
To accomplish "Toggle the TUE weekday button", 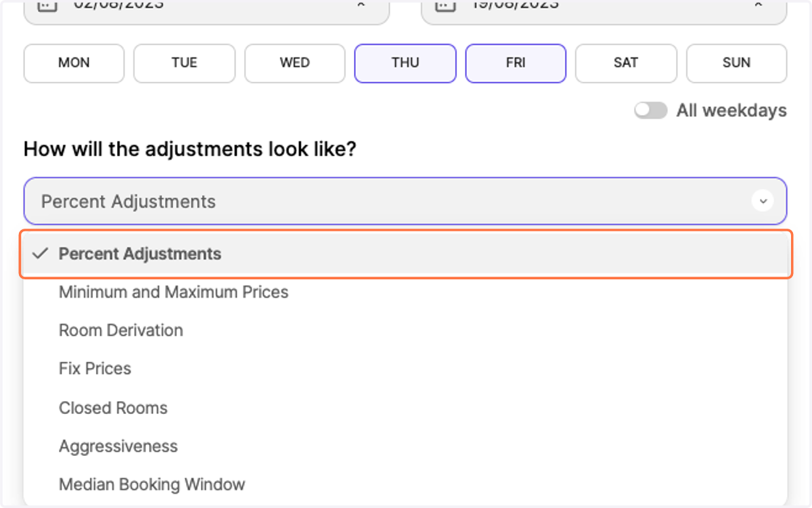I will (184, 64).
